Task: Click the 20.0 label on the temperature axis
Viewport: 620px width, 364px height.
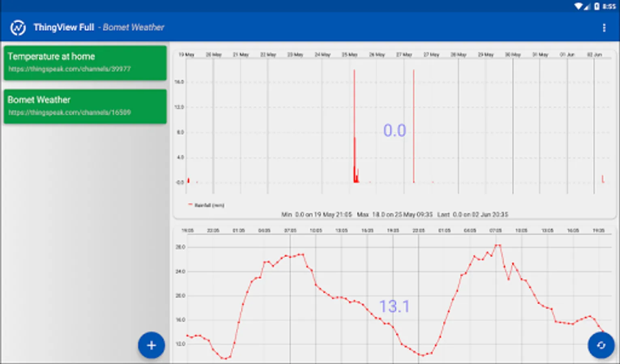Action: tap(180, 296)
